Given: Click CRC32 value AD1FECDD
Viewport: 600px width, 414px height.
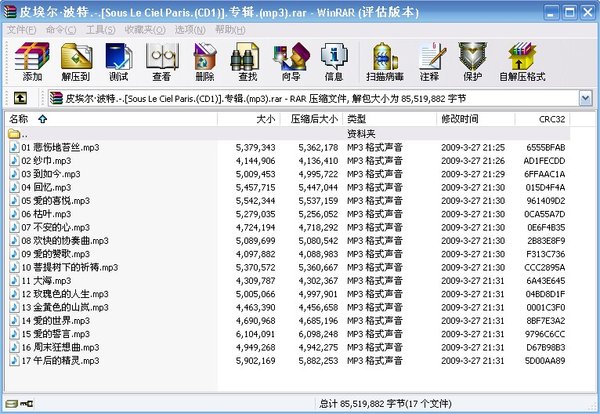Looking at the screenshot, I should 544,161.
